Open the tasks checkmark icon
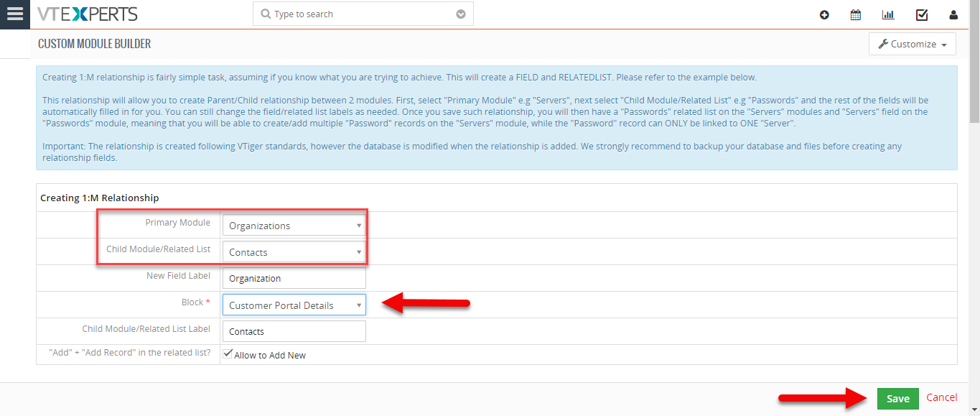 [922, 14]
